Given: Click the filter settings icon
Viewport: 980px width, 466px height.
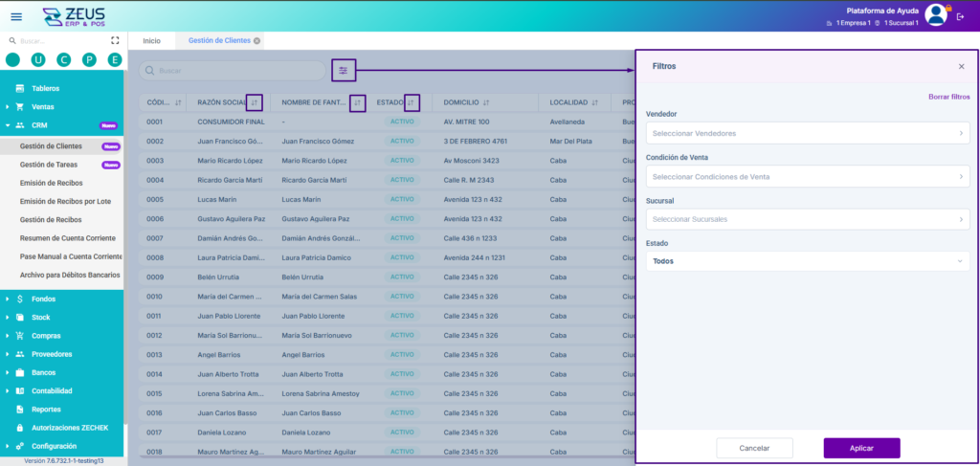Looking at the screenshot, I should coord(344,71).
